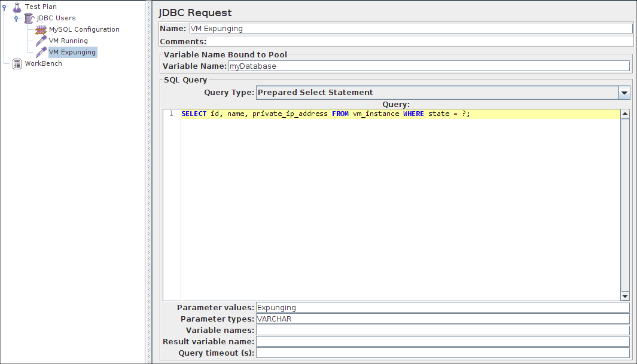This screenshot has width=637, height=364.
Task: Click the Name field containing VM Expunging
Action: [x=410, y=28]
